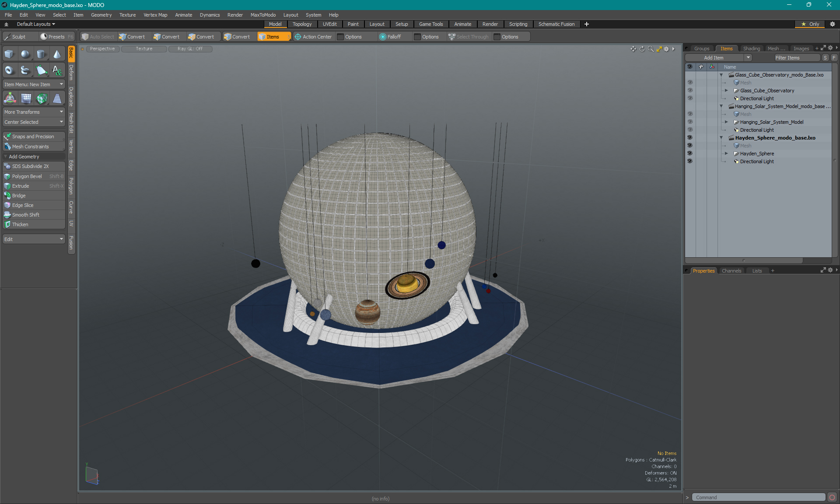This screenshot has height=504, width=840.
Task: Toggle visibility of Glass_Cube_Observatory item
Action: click(x=689, y=90)
